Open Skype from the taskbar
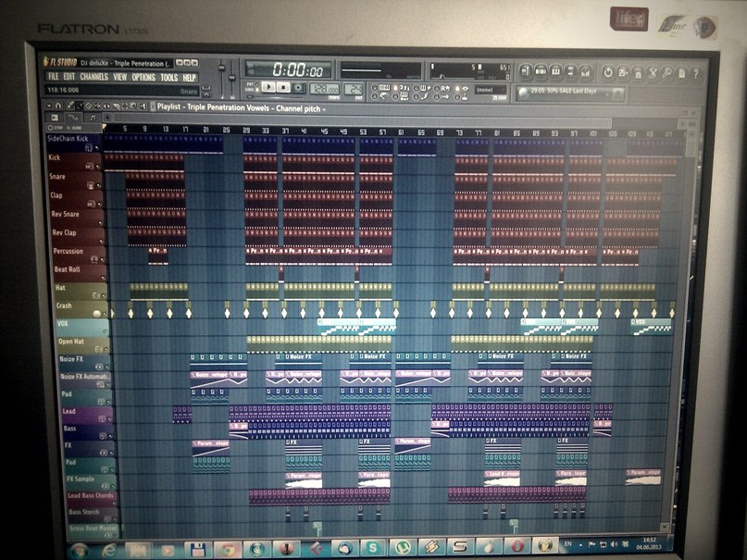Image resolution: width=747 pixels, height=560 pixels. [372, 548]
